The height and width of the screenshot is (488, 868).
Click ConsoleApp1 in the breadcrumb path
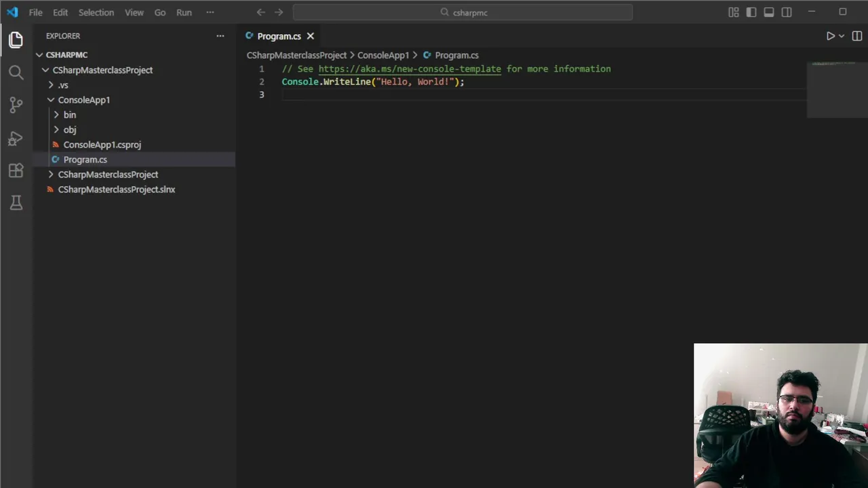tap(383, 55)
